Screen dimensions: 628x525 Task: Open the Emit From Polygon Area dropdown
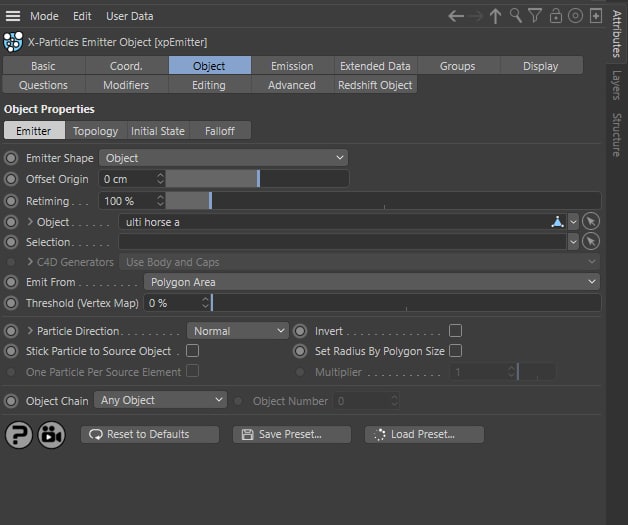coord(372,282)
